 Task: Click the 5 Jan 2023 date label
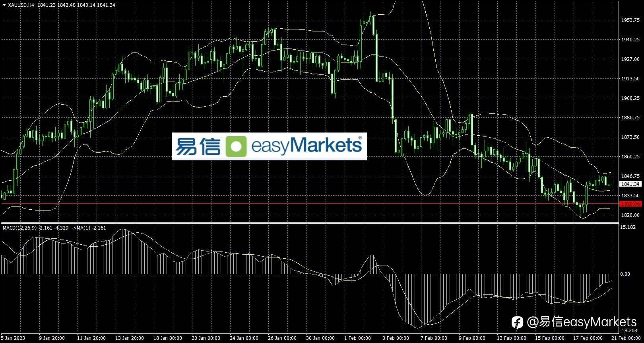point(13,338)
